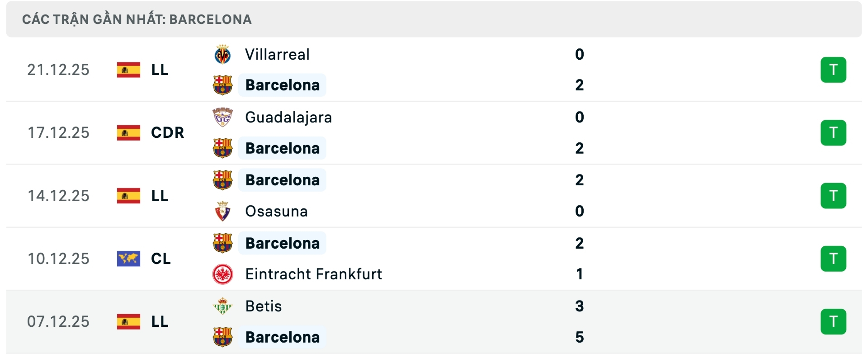Click the date 10.12.25
Image resolution: width=868 pixels, height=358 pixels.
pos(58,259)
